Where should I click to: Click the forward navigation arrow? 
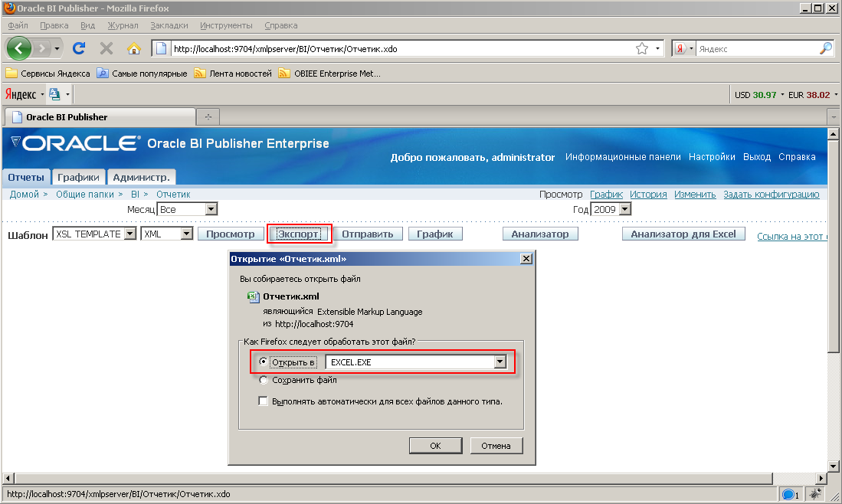[x=41, y=49]
